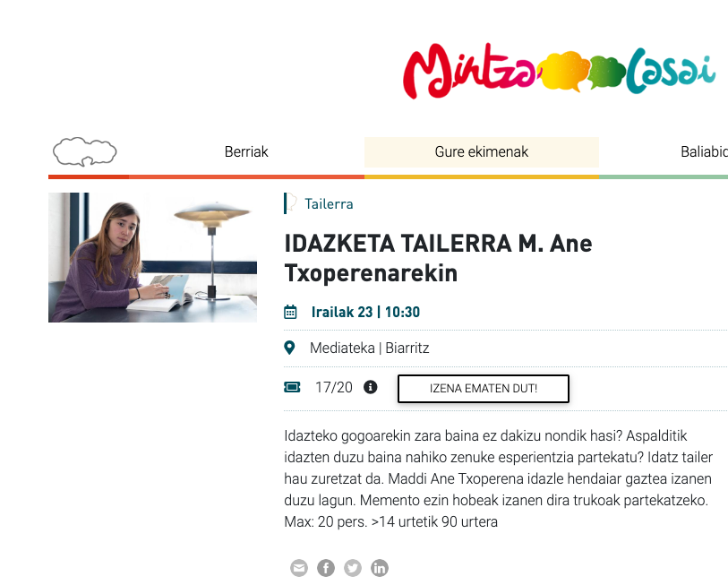Click the Tailerra category link

[329, 204]
